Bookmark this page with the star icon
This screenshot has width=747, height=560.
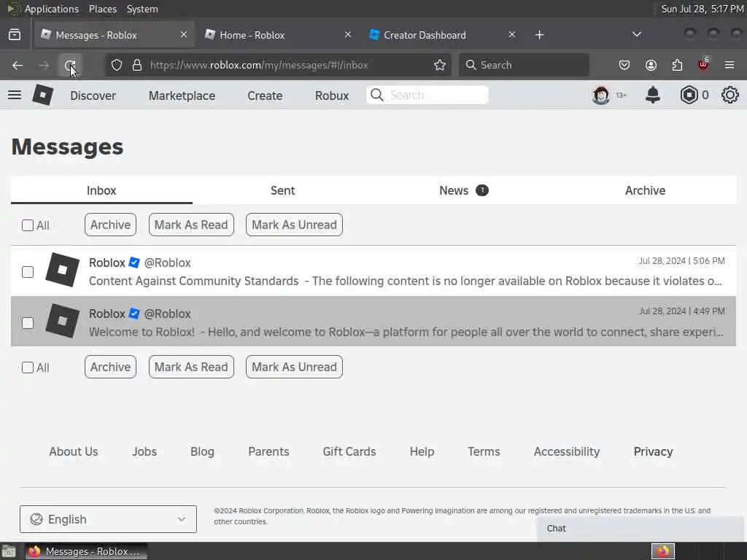click(440, 65)
